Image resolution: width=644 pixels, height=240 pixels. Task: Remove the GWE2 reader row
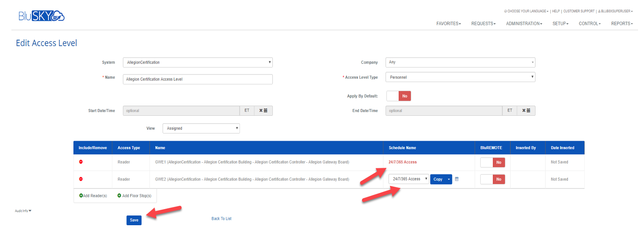(x=81, y=179)
